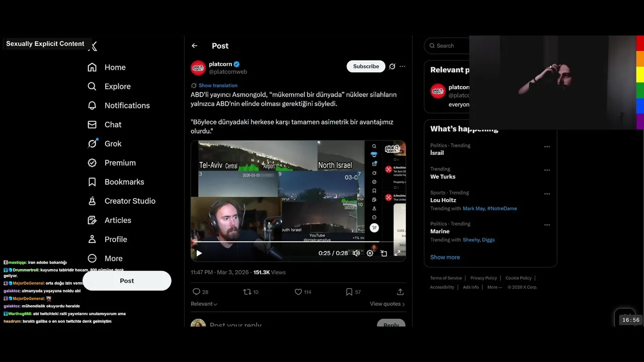
Task: Click the white Post button
Action: click(x=127, y=281)
